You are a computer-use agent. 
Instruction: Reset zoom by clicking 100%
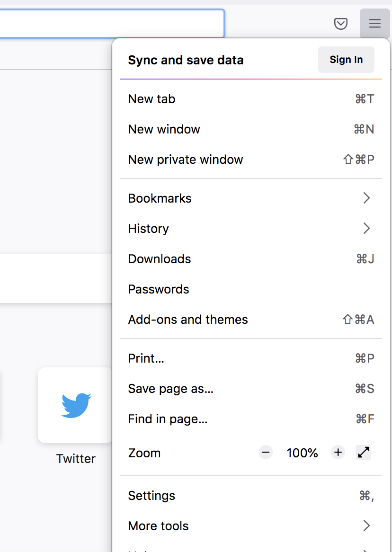coord(302,453)
